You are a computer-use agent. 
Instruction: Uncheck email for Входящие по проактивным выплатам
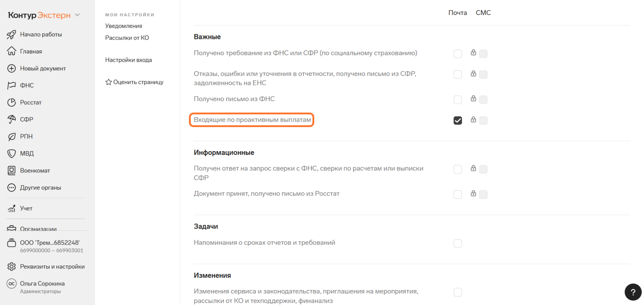tap(458, 120)
